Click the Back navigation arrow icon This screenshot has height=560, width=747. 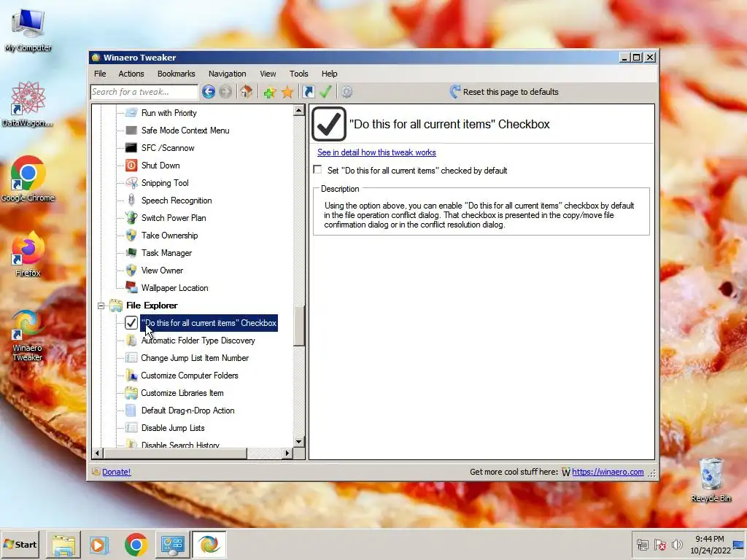208,91
